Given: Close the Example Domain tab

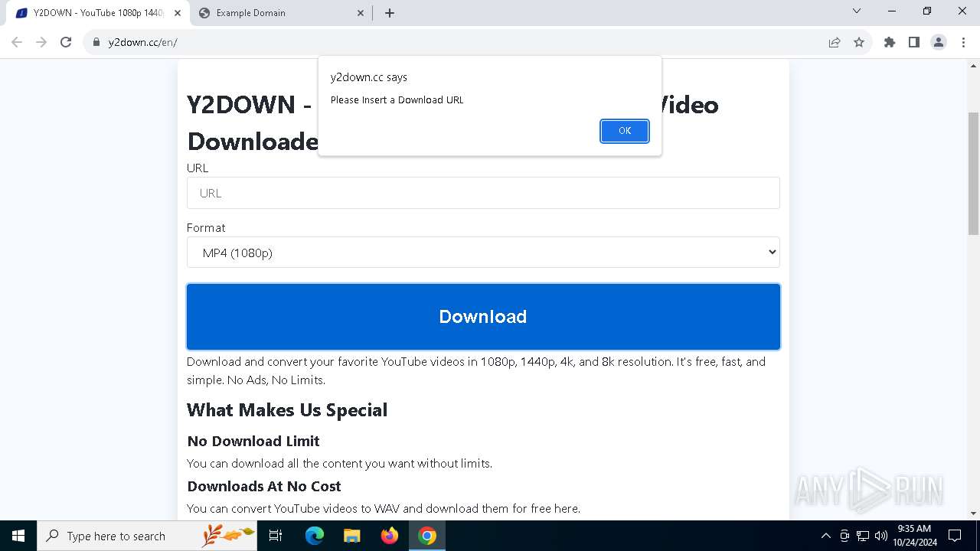Looking at the screenshot, I should tap(361, 13).
